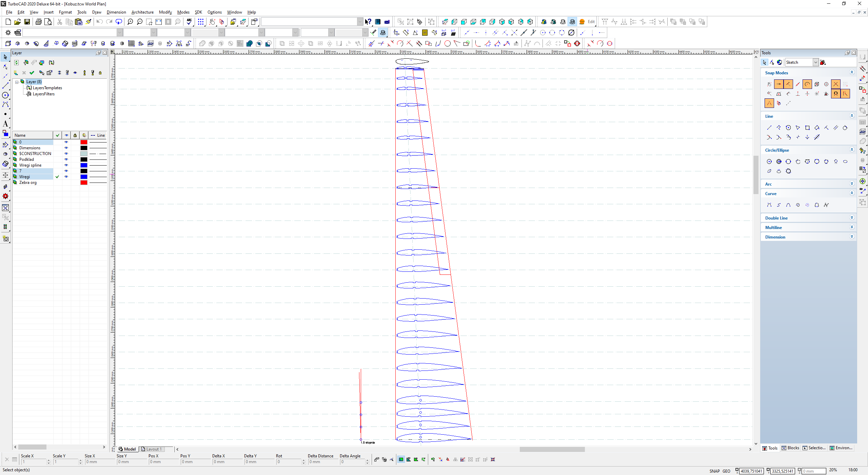Toggle SNAP mode in status bar
This screenshot has height=475, width=868.
point(714,471)
